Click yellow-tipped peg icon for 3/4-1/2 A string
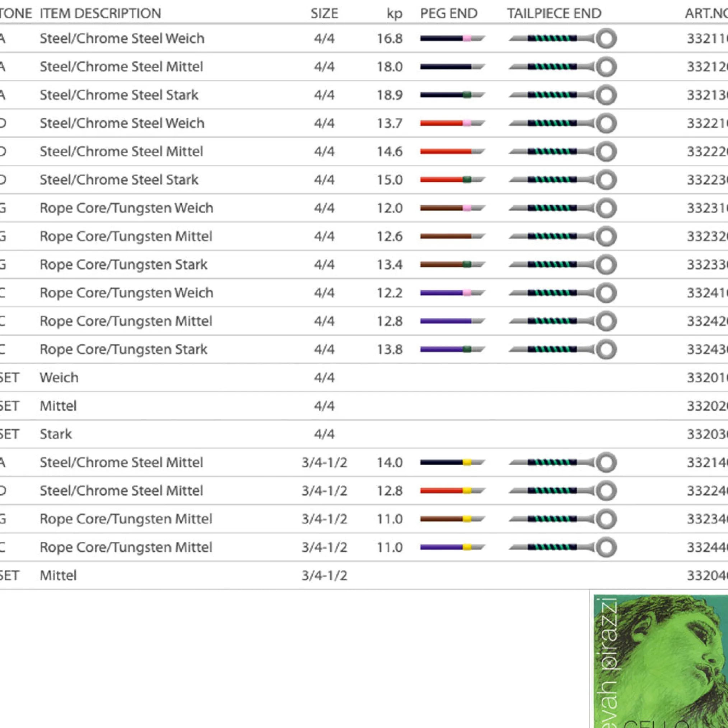This screenshot has height=728, width=728. coord(452,462)
